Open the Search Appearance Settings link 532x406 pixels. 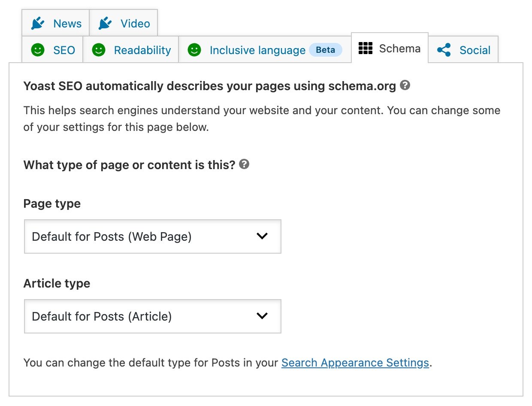point(355,363)
